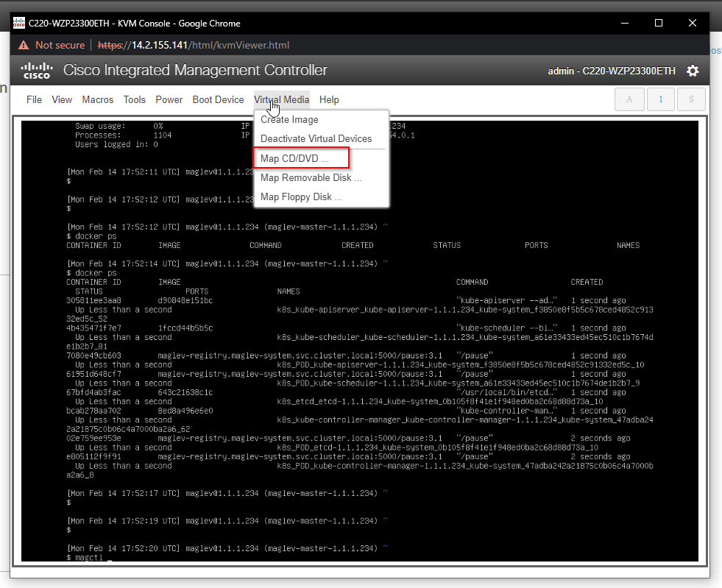Open the Power menu
This screenshot has height=588, width=722.
pos(169,99)
